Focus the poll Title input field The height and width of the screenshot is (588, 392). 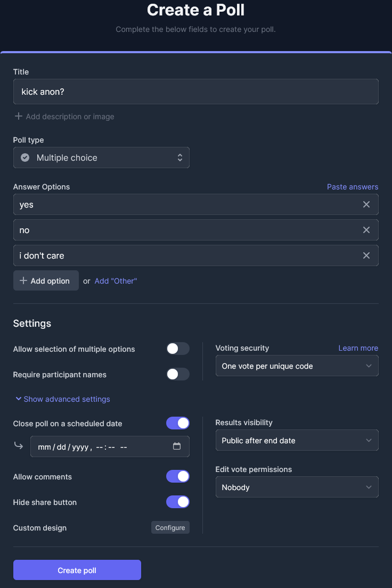(x=195, y=92)
